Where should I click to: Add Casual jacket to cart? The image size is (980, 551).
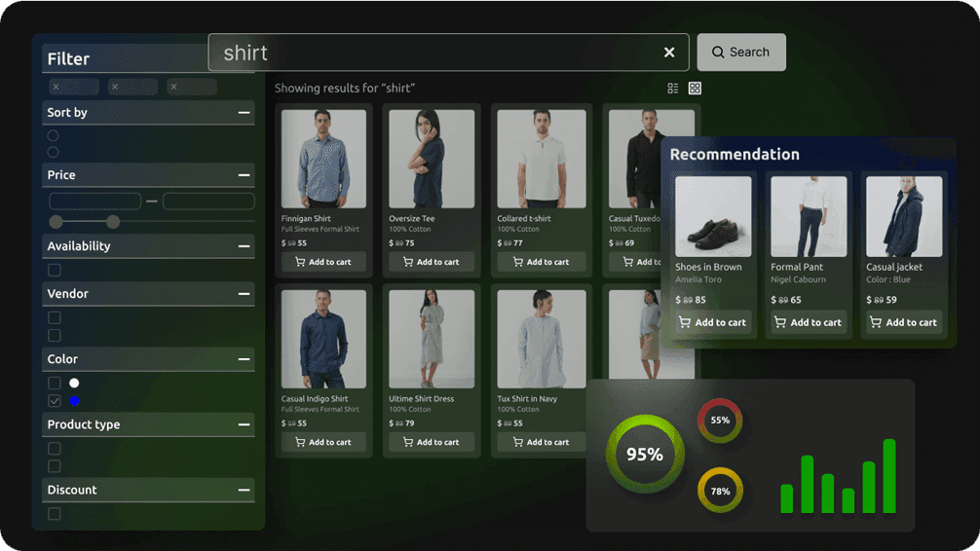coord(902,322)
